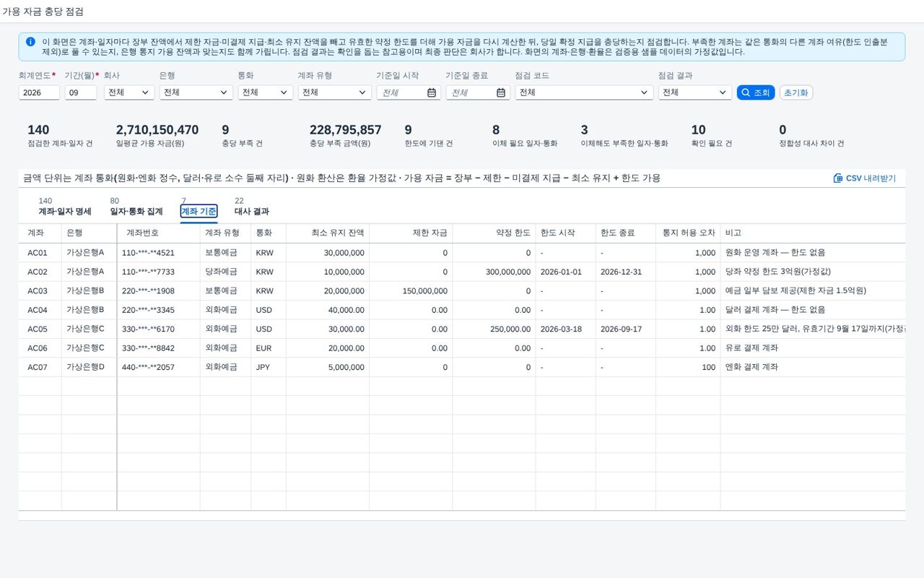
Task: Open the 대사 결과 tab
Action: pyautogui.click(x=252, y=212)
